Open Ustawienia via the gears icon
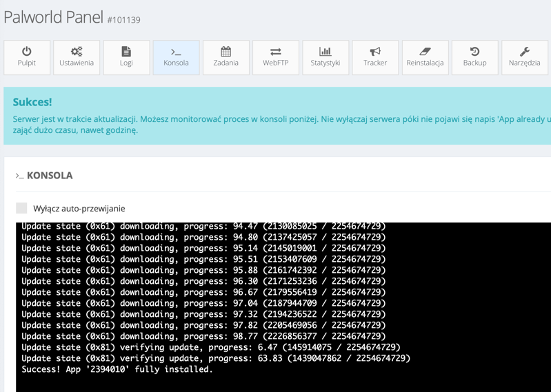The height and width of the screenshot is (392, 551). point(77,52)
